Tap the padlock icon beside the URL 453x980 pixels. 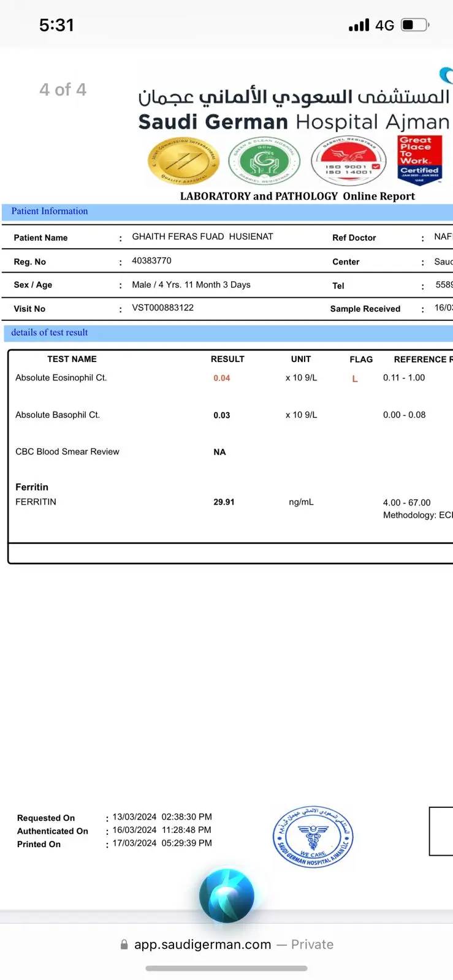124,944
